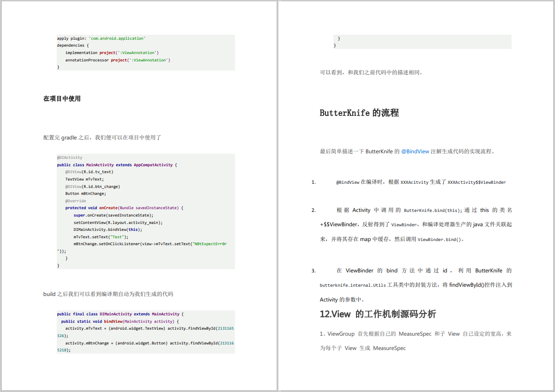This screenshot has height=392, width=555.
Task: Click line "public final class DIMainActivity extends MainActivity {"
Action: pos(120,314)
